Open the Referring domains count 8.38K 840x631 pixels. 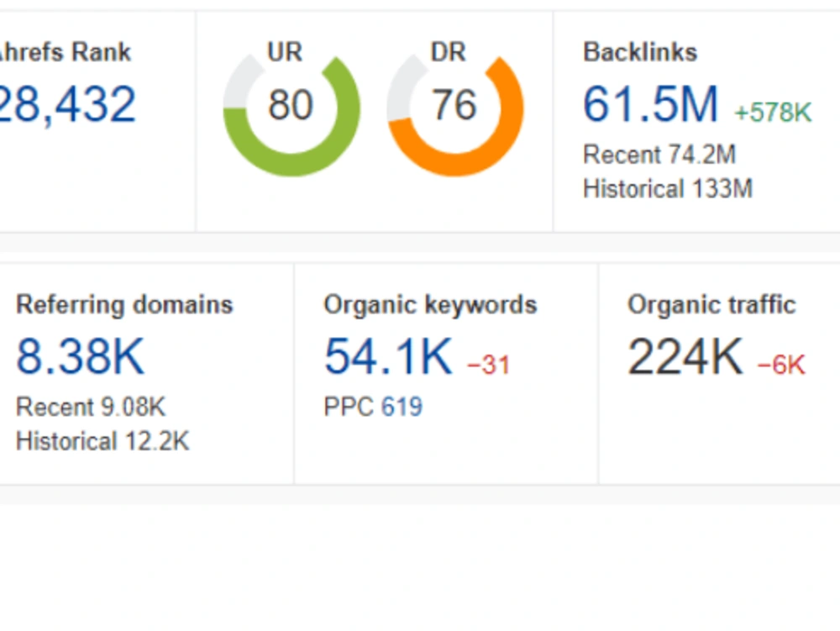[x=81, y=356]
